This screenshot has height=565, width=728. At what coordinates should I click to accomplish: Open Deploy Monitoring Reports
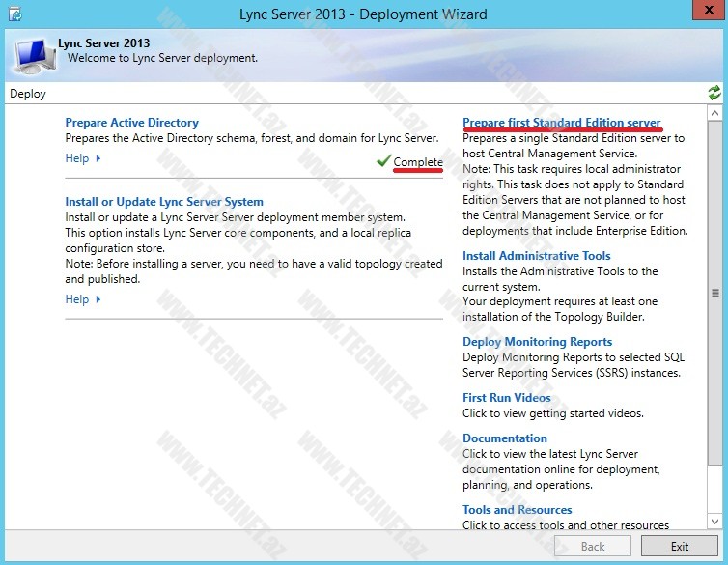pos(537,342)
